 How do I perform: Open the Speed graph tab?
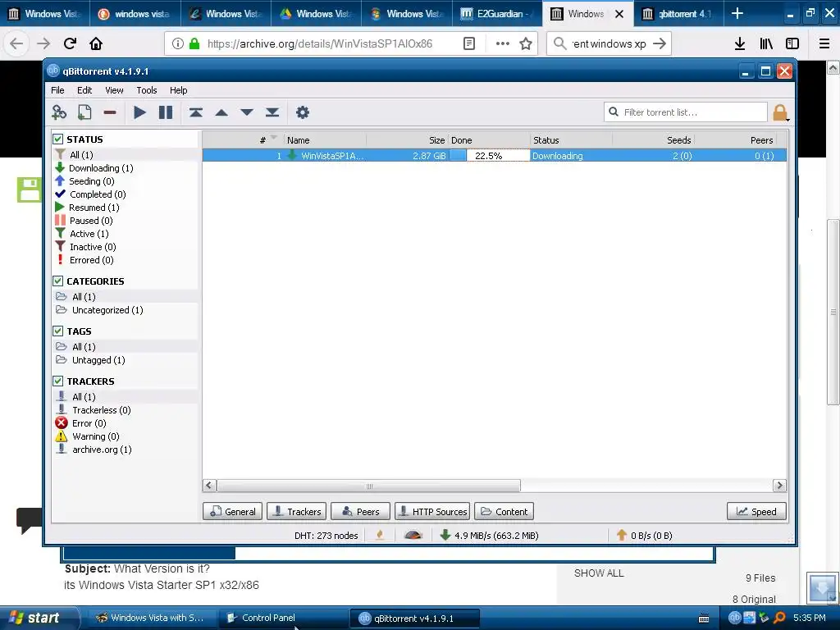(x=756, y=512)
